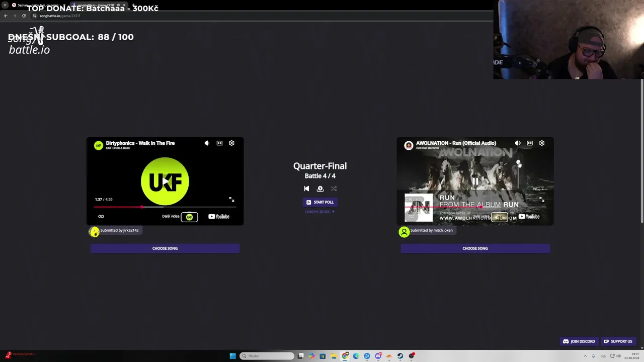This screenshot has width=644, height=362.
Task: Click the Support Us button
Action: click(x=618, y=341)
